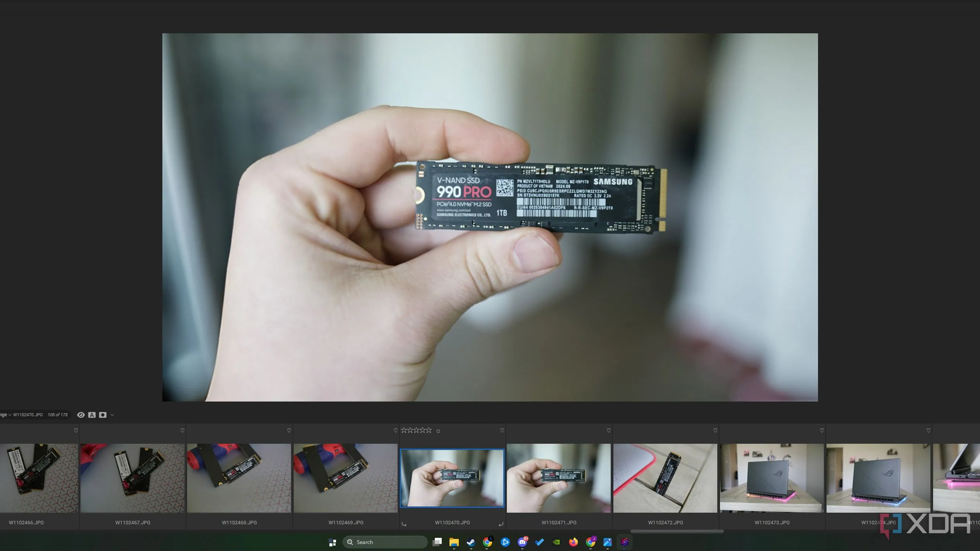Open File Explorer from the taskbar
980x551 pixels.
[x=454, y=542]
